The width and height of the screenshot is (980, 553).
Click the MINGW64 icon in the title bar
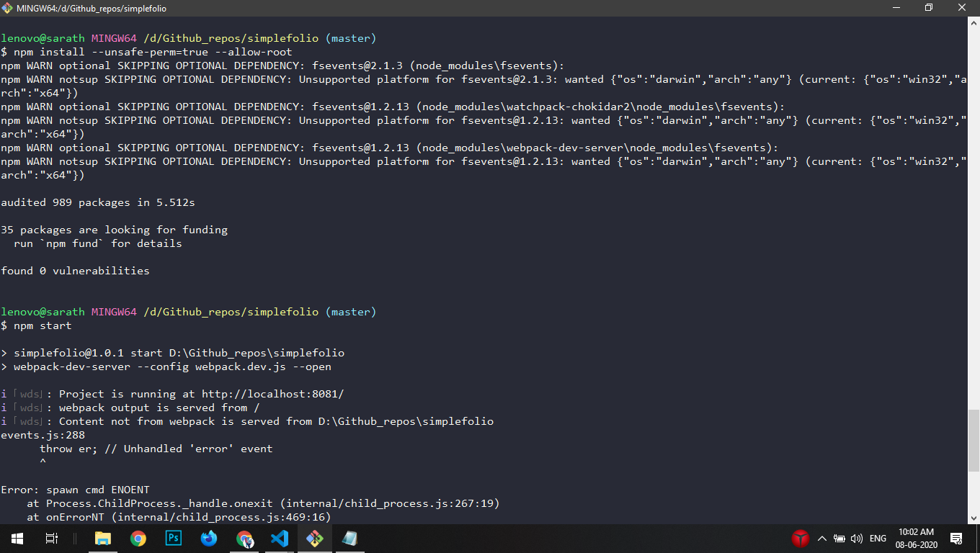click(x=7, y=9)
